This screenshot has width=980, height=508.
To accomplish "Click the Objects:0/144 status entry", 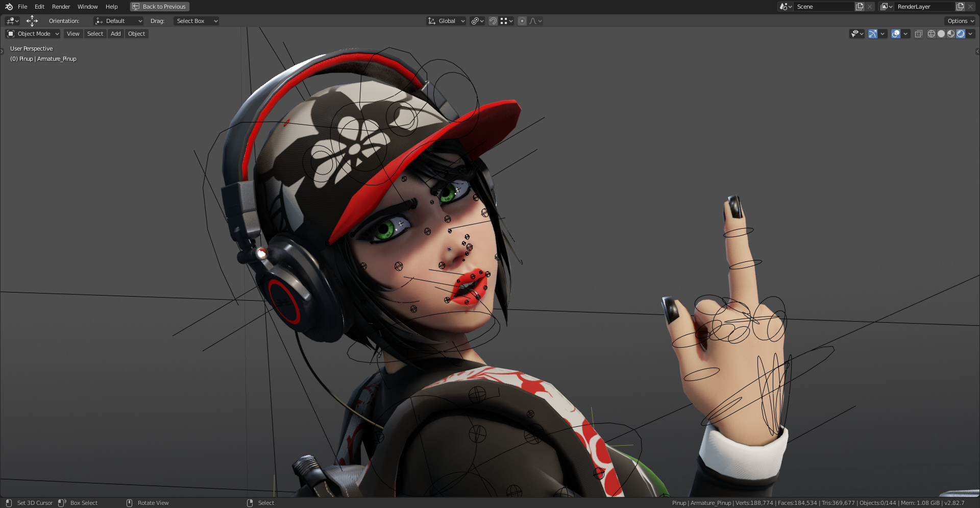I will click(877, 503).
